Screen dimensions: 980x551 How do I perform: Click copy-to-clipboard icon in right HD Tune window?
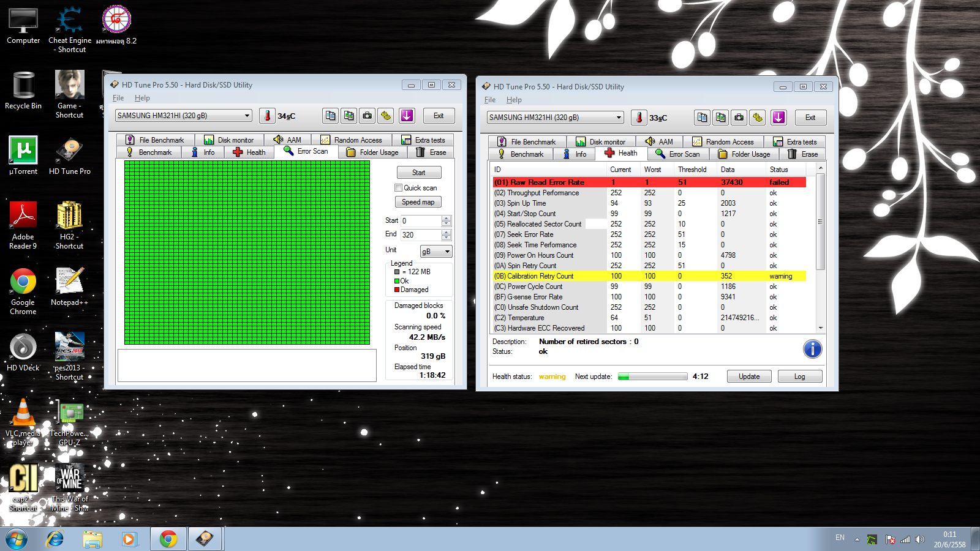tap(703, 118)
